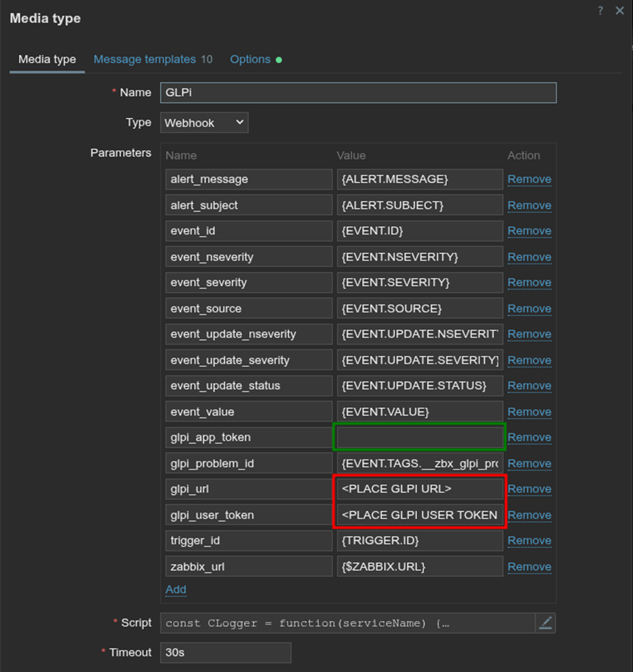Screen dimensions: 633x672
Task: Remove the glpi_app_token parameter
Action: [529, 437]
